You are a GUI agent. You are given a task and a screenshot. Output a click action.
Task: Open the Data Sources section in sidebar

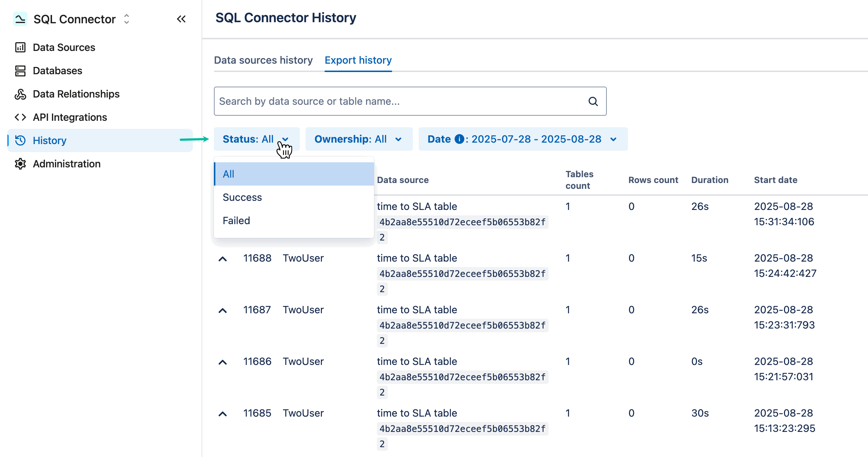pos(20,47)
